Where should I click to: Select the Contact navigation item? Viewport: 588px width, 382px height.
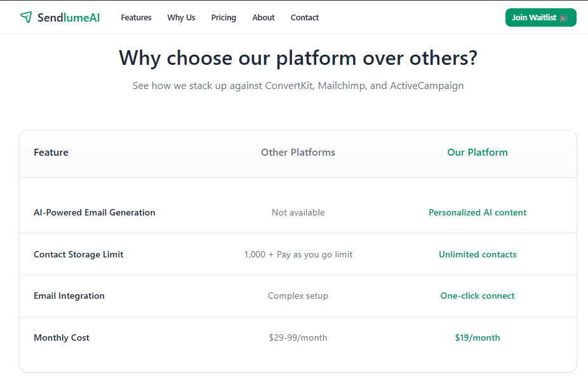(305, 18)
